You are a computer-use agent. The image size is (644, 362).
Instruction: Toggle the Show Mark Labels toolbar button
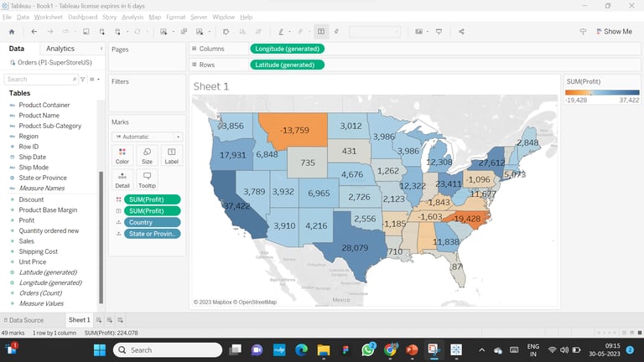pos(321,32)
